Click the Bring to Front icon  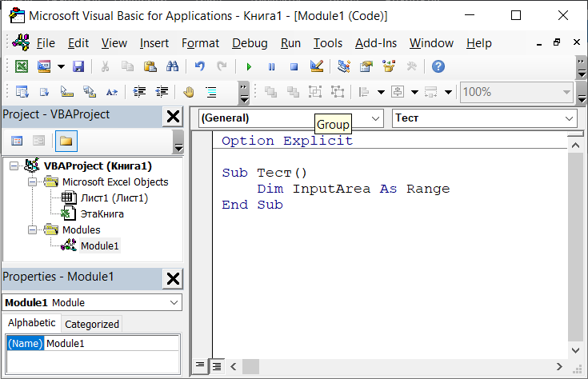(270, 92)
